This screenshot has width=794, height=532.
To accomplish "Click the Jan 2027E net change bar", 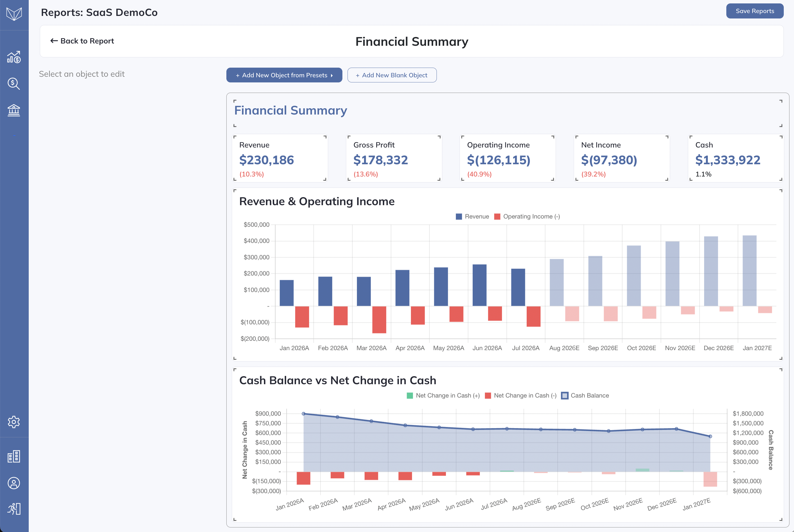I will [710, 479].
